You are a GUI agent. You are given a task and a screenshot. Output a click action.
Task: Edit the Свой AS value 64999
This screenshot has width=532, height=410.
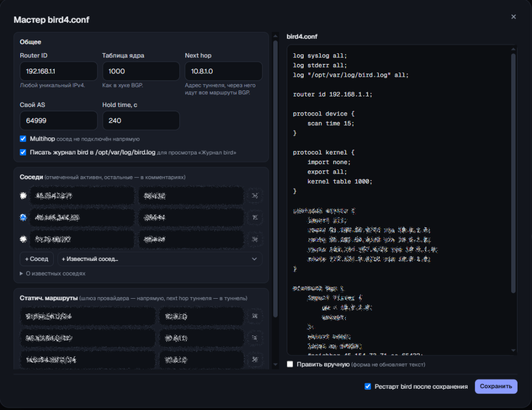(x=59, y=120)
